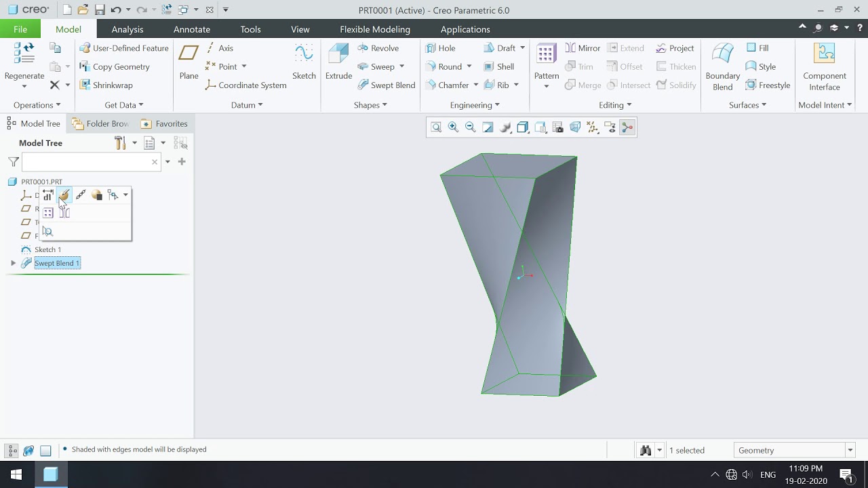Switch to the Analysis tab

click(127, 29)
